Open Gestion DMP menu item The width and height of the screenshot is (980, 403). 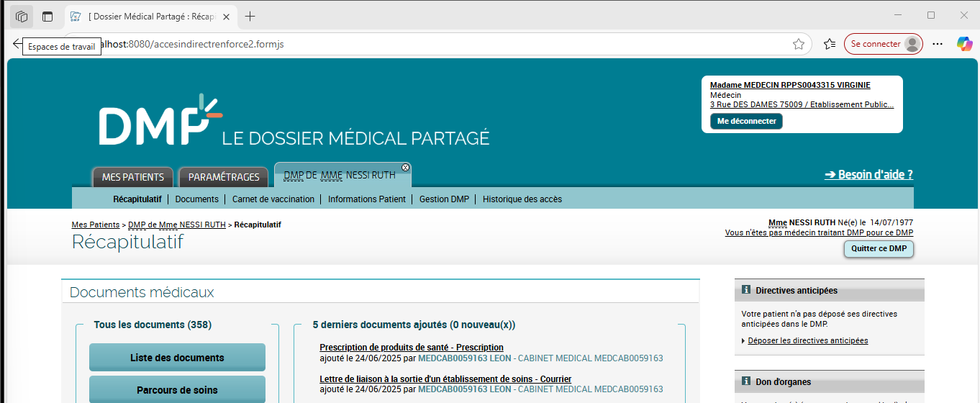(444, 199)
